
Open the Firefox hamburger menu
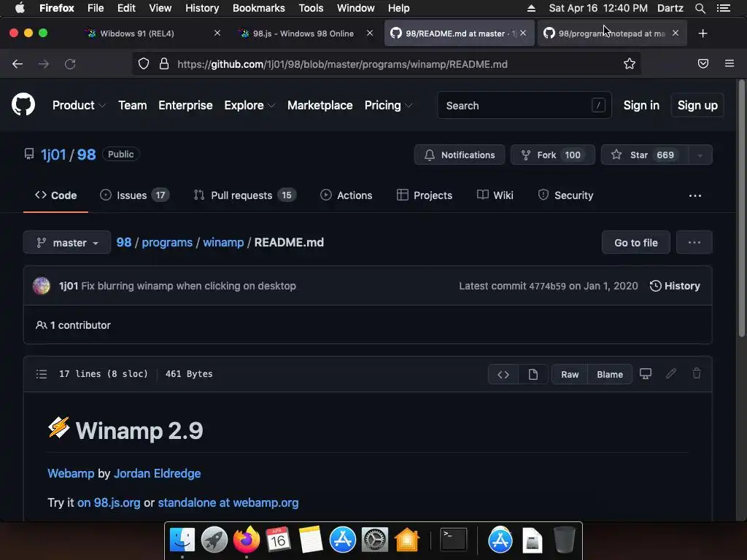[x=729, y=63]
